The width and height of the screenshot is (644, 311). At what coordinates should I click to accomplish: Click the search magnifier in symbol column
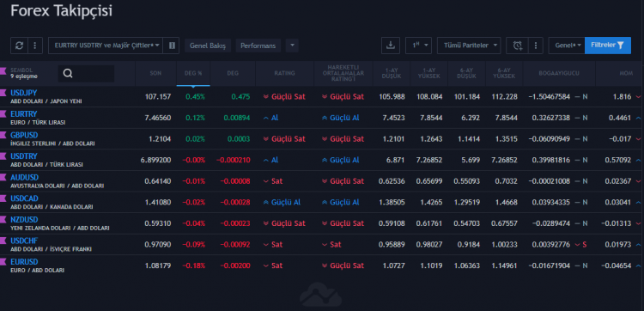[x=68, y=74]
